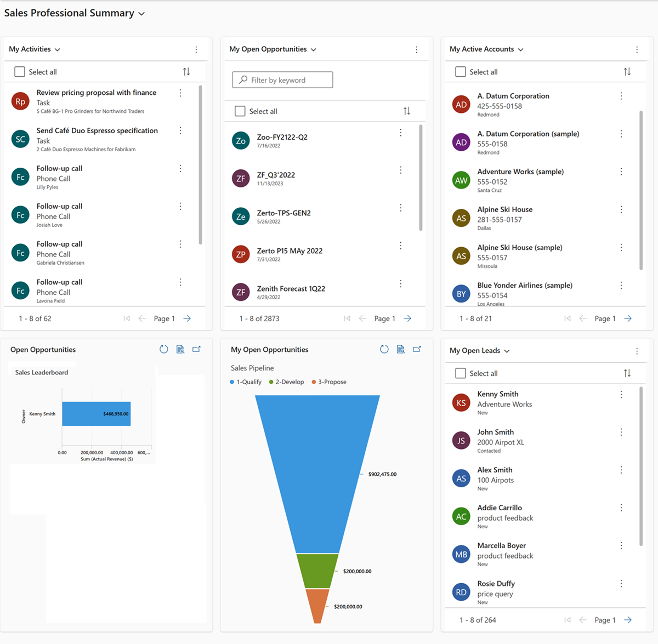Click the Filter by keyword search field
The width and height of the screenshot is (658, 644).
[282, 79]
